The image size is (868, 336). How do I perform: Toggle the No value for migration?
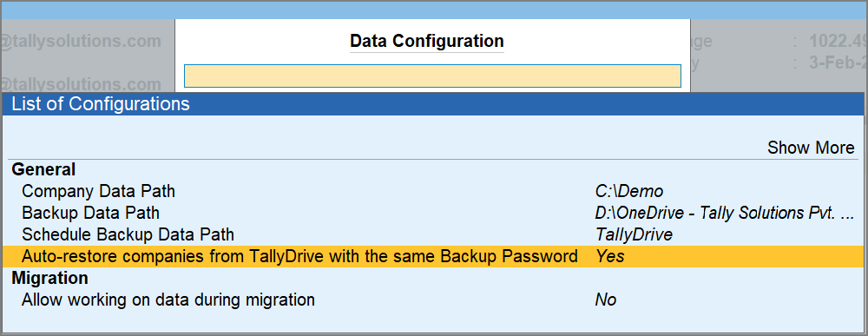pos(606,300)
